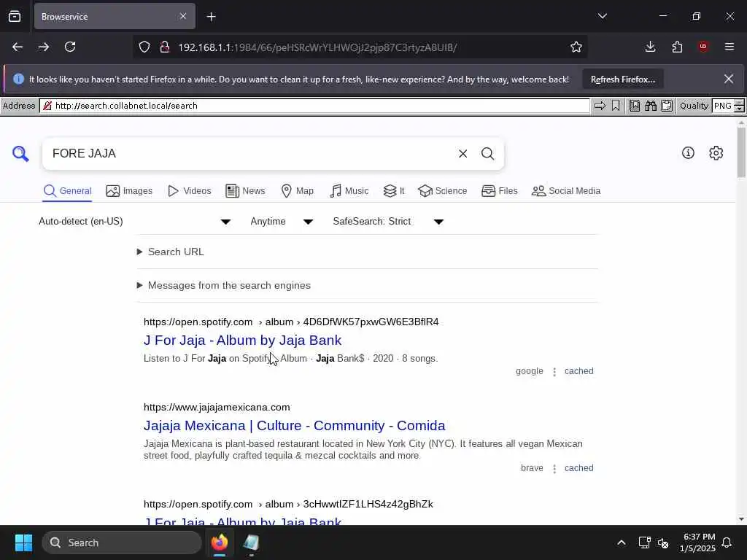Click the search query input field
The image size is (747, 560).
click(250, 153)
